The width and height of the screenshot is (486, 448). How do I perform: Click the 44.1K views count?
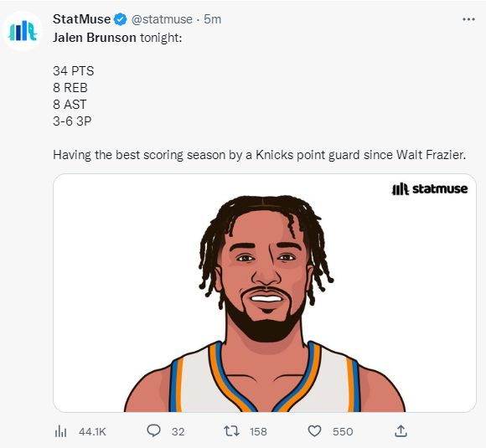(92, 431)
